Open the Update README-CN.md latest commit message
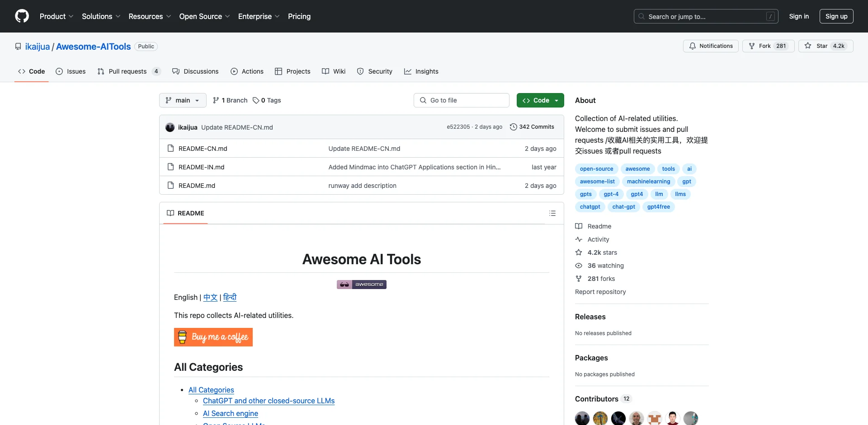 (x=237, y=127)
